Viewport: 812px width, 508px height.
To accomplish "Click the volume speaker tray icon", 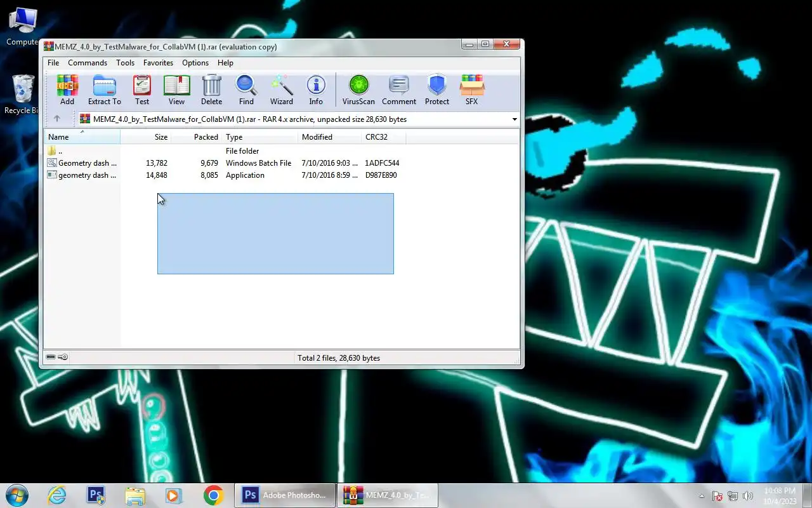I will pyautogui.click(x=748, y=496).
